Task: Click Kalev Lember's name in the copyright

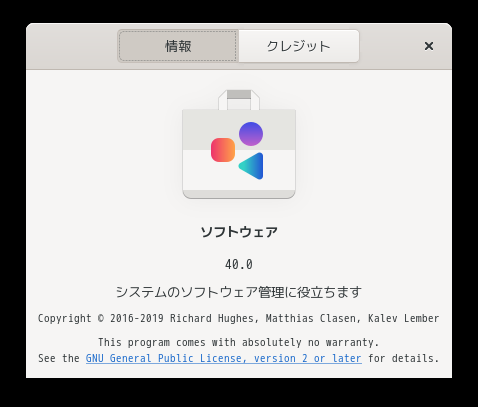Action: 404,318
